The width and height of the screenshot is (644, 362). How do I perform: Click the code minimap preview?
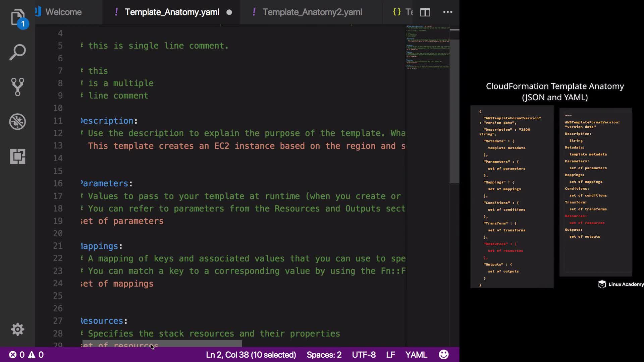click(428, 47)
